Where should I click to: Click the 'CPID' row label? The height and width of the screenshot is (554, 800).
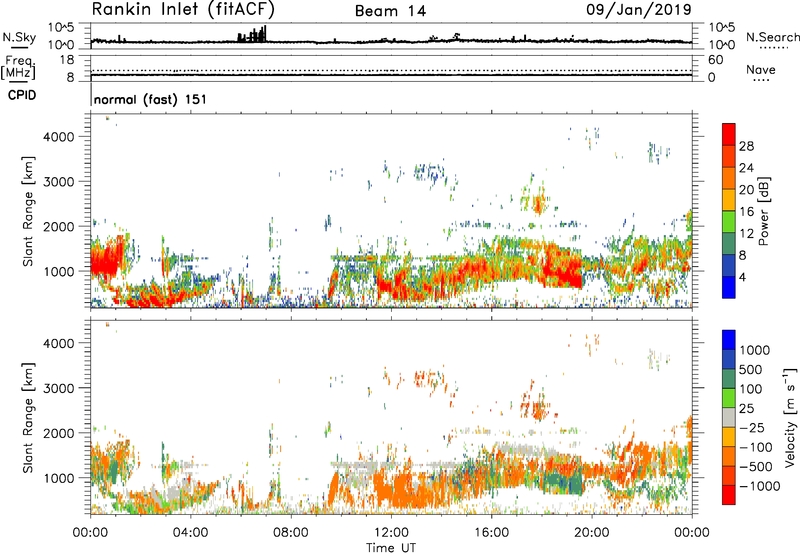click(x=22, y=95)
